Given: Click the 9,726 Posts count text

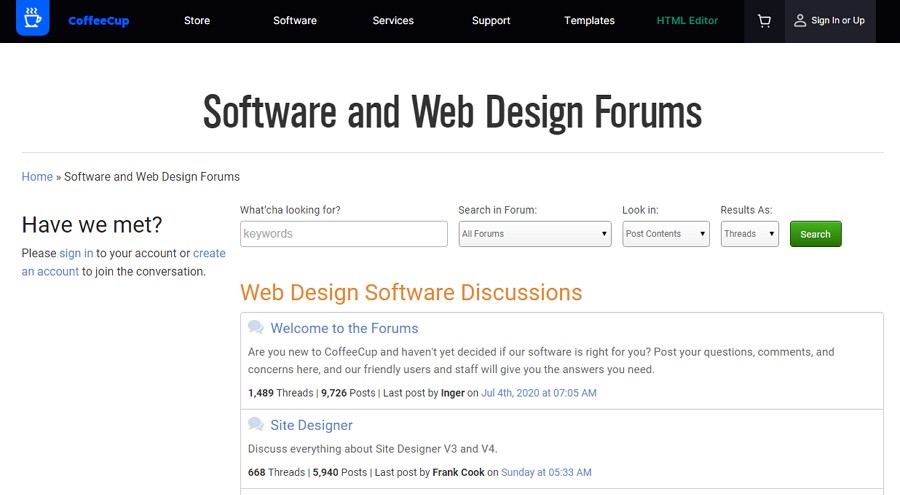Looking at the screenshot, I should (x=348, y=393).
